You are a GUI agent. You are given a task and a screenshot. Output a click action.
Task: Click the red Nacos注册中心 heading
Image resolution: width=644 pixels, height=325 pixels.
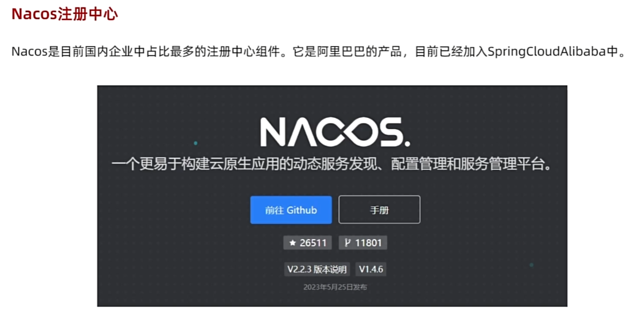point(64,14)
